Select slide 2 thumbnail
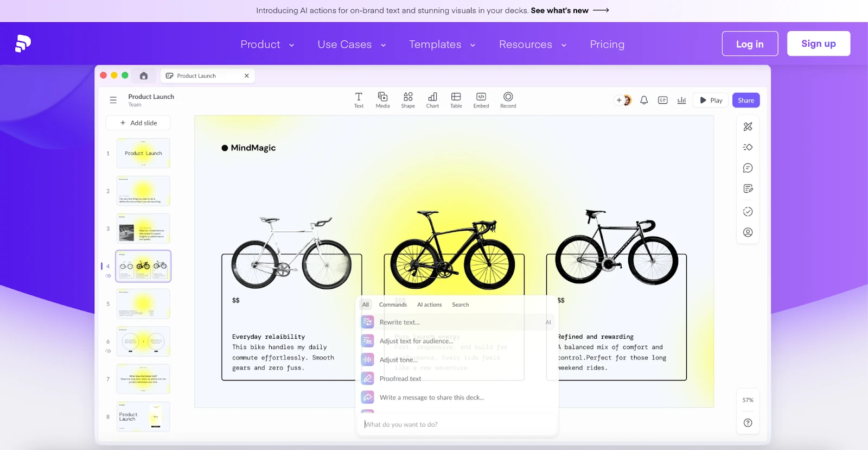868x450 pixels. coord(143,191)
